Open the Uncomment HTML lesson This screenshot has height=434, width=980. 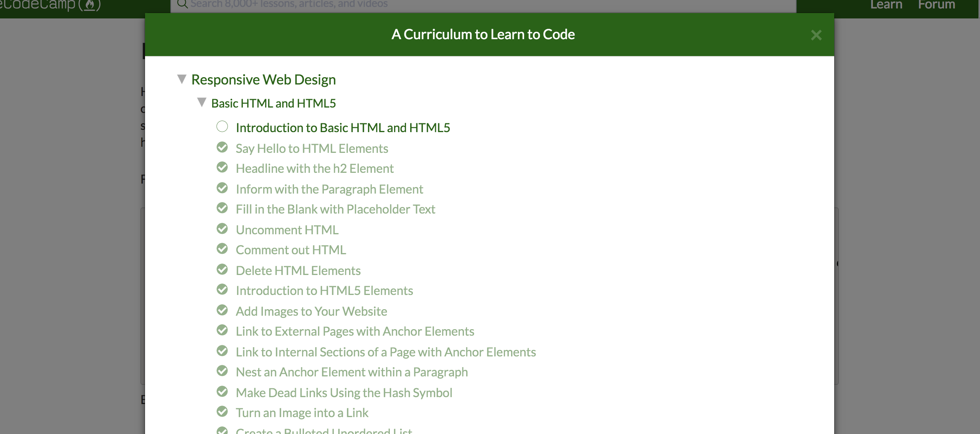(x=287, y=230)
